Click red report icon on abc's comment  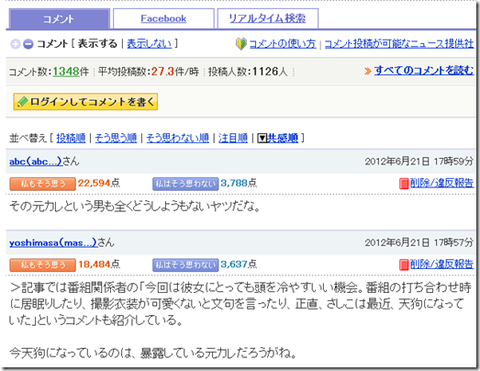click(x=404, y=183)
